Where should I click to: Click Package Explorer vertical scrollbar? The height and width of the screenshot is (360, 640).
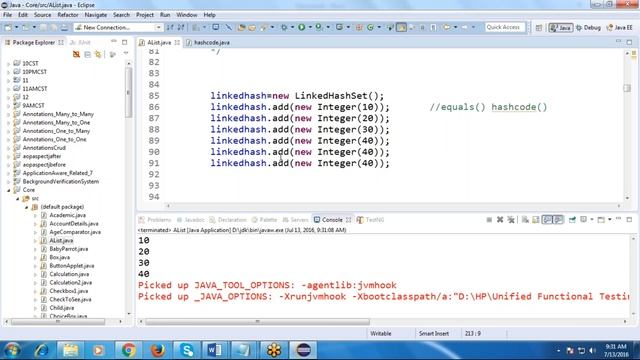129,92
